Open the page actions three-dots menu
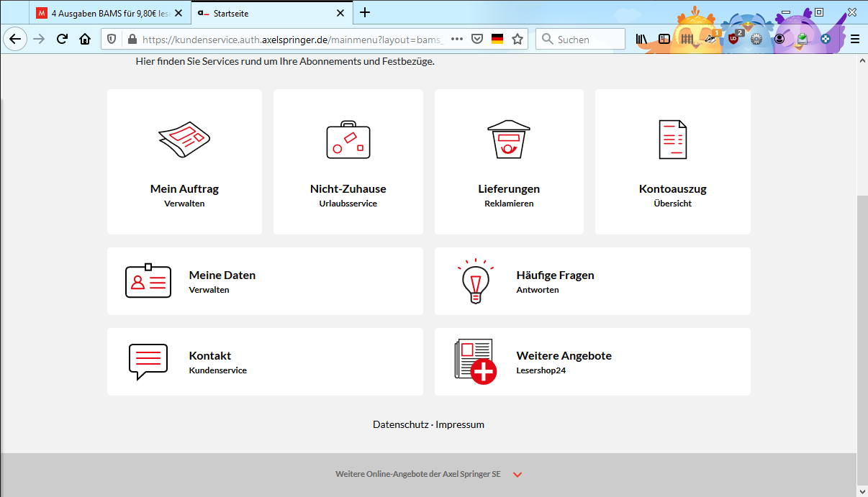This screenshot has height=497, width=868. point(456,40)
